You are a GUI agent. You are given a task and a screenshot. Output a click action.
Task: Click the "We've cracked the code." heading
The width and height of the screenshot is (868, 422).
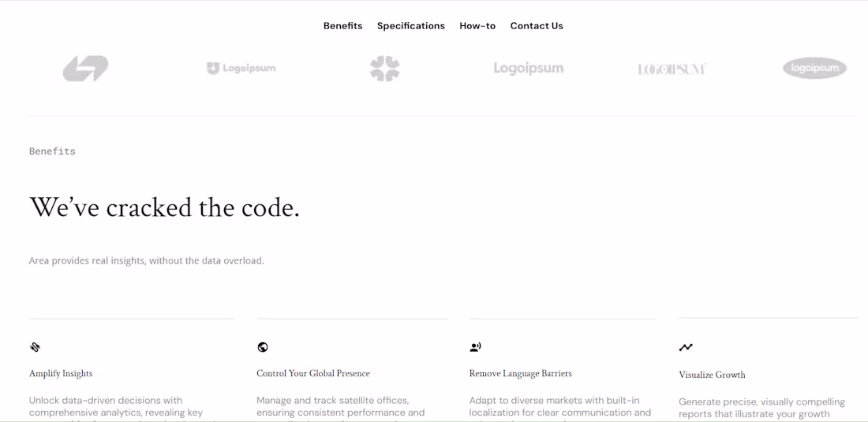164,207
